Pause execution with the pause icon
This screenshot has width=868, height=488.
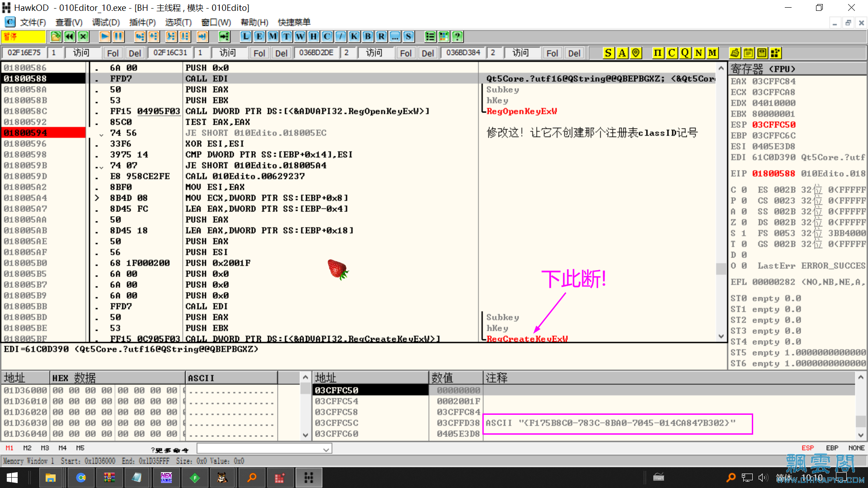pyautogui.click(x=118, y=37)
